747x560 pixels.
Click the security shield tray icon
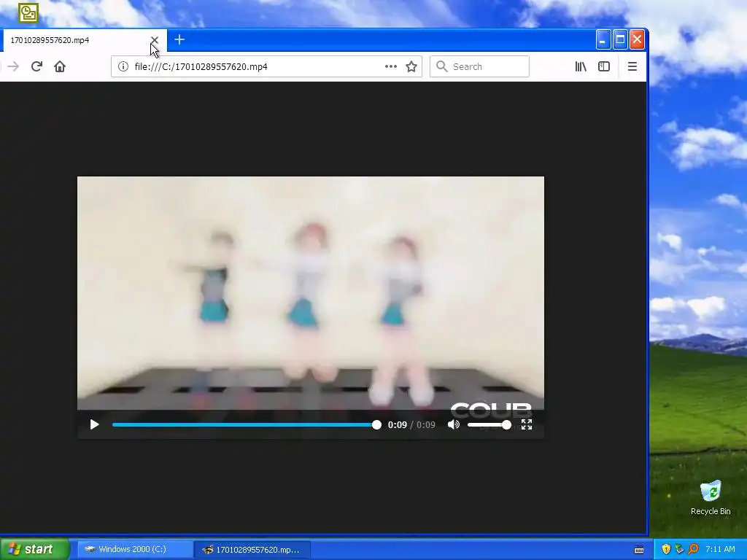pos(666,550)
